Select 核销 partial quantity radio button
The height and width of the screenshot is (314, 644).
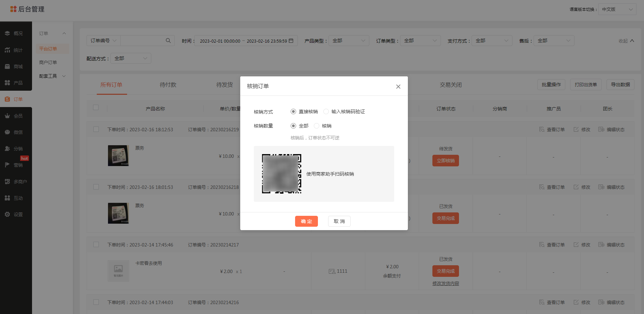click(317, 126)
